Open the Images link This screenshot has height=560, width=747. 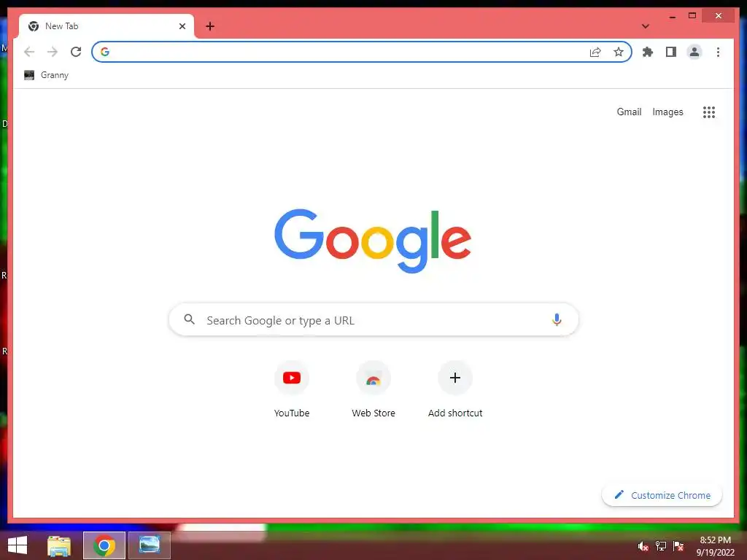(667, 112)
